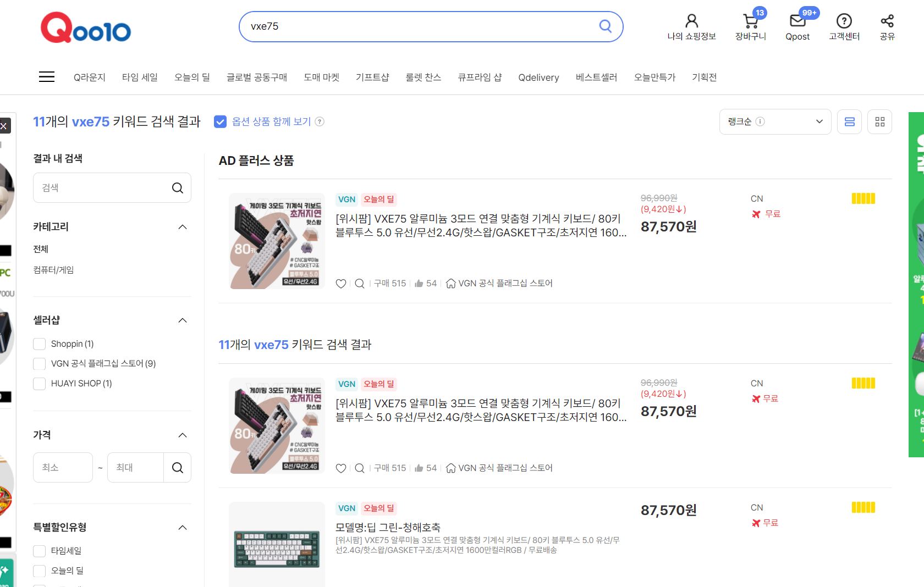This screenshot has width=924, height=587.
Task: Open AD plus product keyboard thumbnail
Action: click(x=277, y=241)
